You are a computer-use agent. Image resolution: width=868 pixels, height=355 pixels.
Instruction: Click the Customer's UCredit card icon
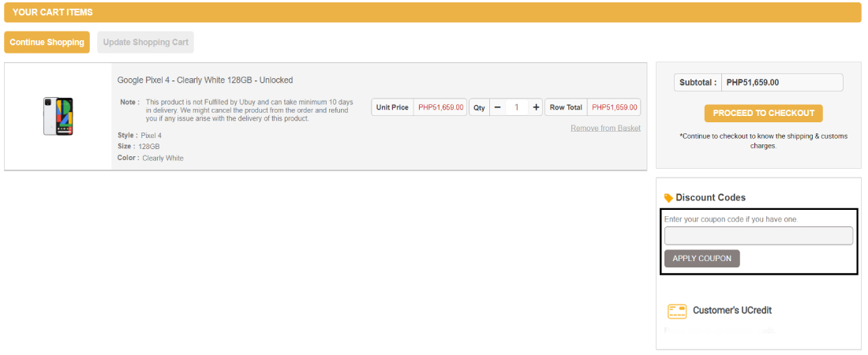pyautogui.click(x=676, y=311)
